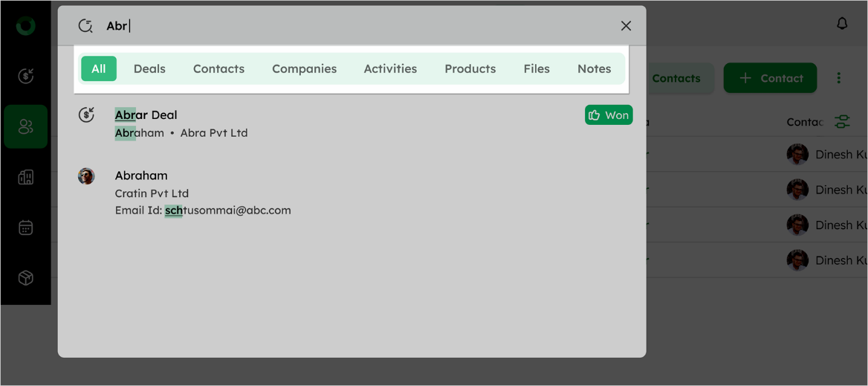Image resolution: width=868 pixels, height=386 pixels.
Task: Open the notifications bell
Action: [842, 24]
